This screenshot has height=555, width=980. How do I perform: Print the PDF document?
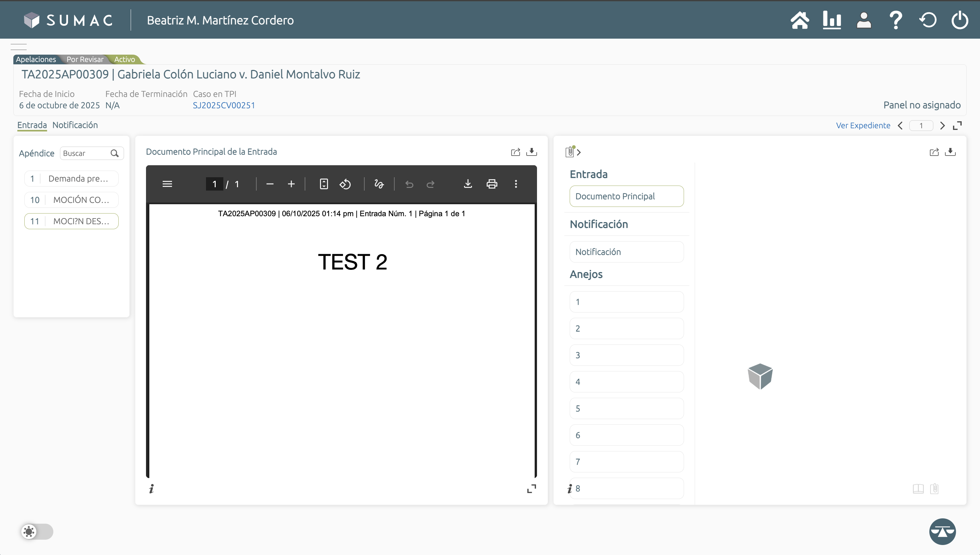point(492,184)
